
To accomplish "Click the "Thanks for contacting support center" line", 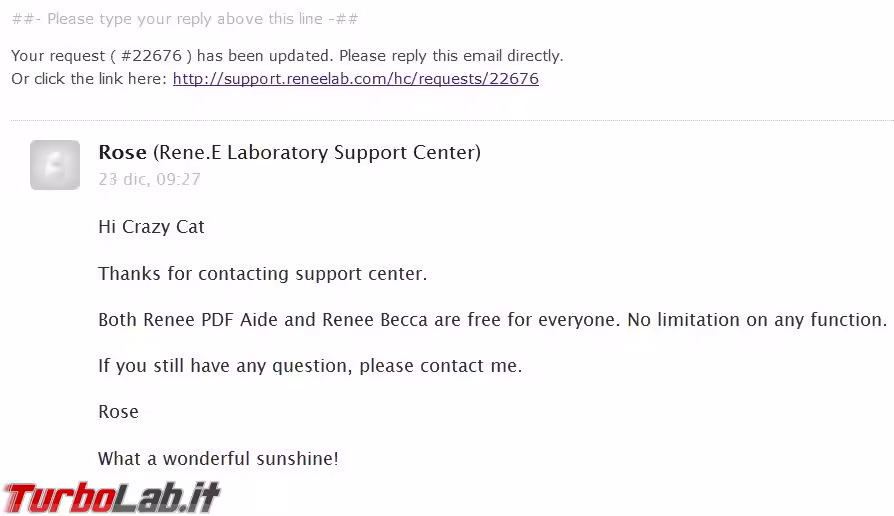I will pos(262,274).
